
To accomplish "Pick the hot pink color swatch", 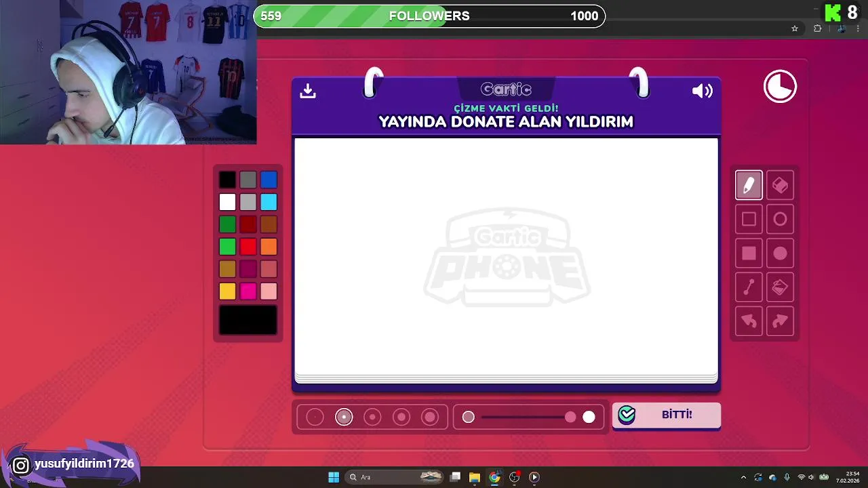I will pyautogui.click(x=248, y=291).
